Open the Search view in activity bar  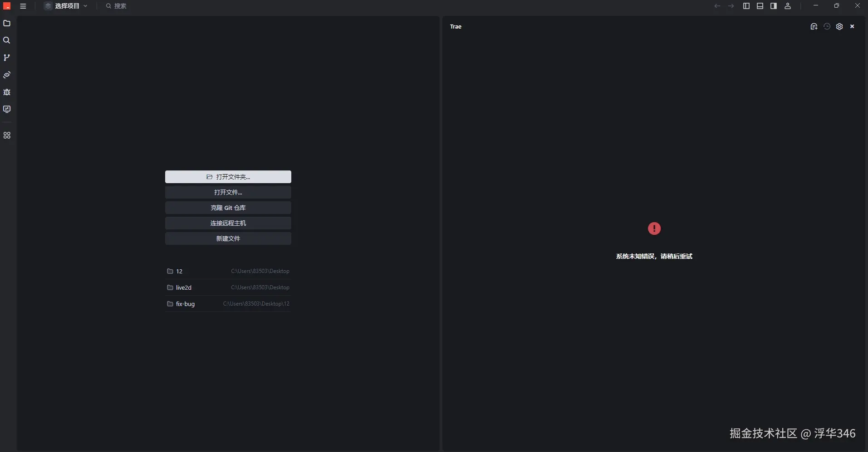pos(7,40)
